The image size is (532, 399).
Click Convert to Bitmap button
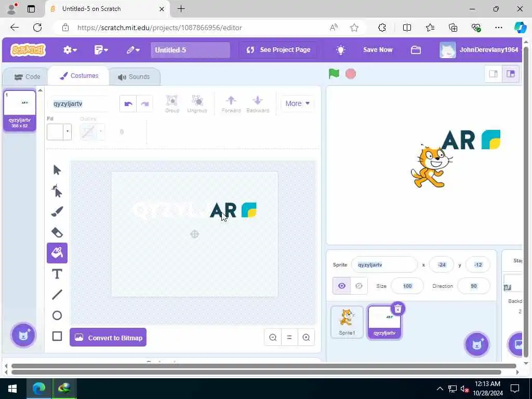click(x=108, y=338)
